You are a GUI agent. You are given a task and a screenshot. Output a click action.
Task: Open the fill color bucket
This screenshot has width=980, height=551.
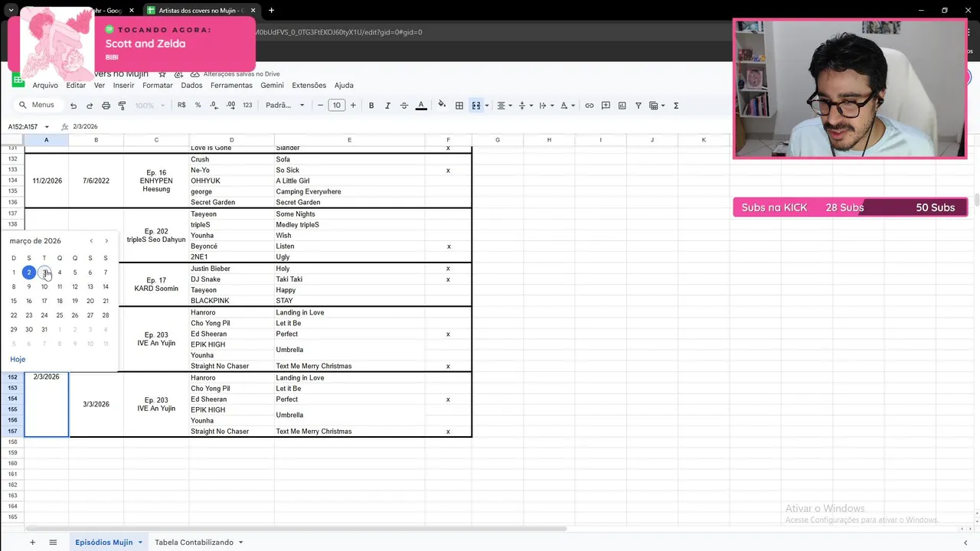pyautogui.click(x=442, y=106)
